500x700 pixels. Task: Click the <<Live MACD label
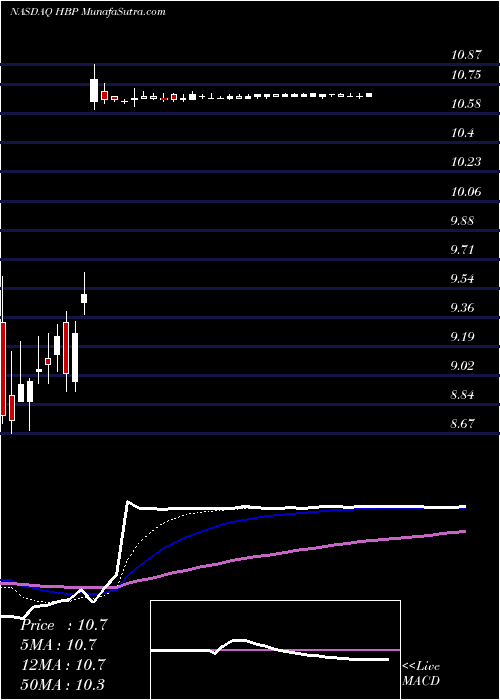pos(421,674)
